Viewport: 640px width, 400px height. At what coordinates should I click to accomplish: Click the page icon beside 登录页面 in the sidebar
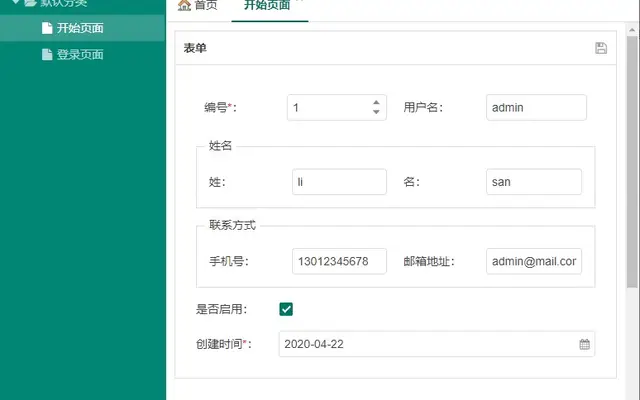pos(47,54)
